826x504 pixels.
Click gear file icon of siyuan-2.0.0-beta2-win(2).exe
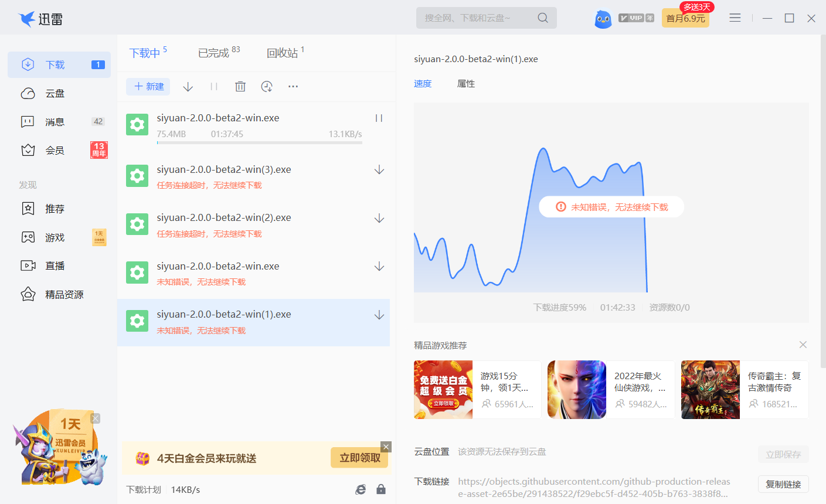(x=137, y=224)
